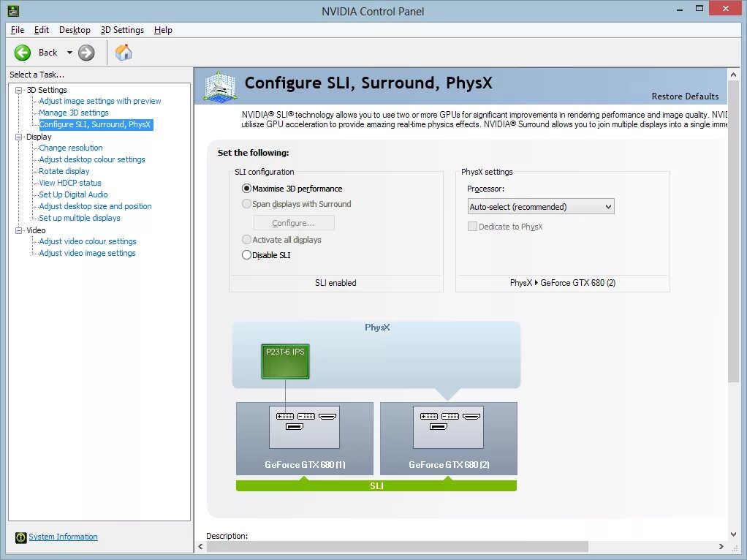Collapse the 3D Settings tree node
This screenshot has height=560, width=747.
pos(18,90)
